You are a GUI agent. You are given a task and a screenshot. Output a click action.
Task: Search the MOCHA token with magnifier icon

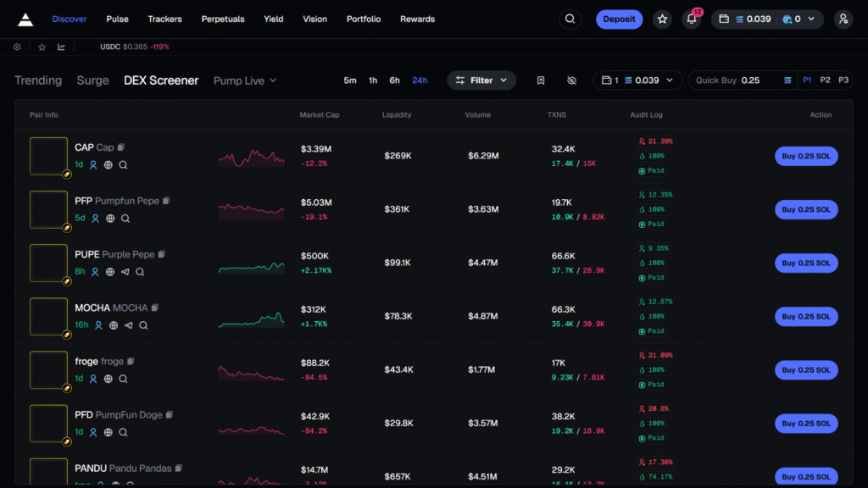[x=143, y=325]
